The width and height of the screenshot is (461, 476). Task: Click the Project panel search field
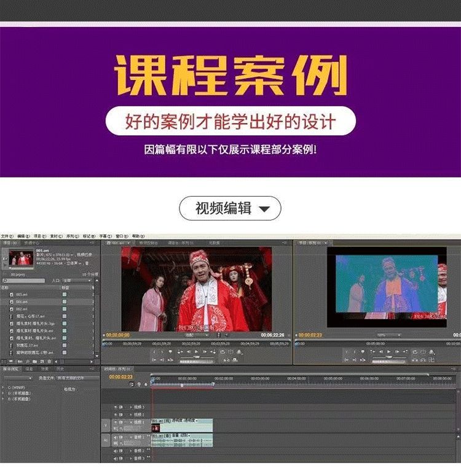[24, 281]
